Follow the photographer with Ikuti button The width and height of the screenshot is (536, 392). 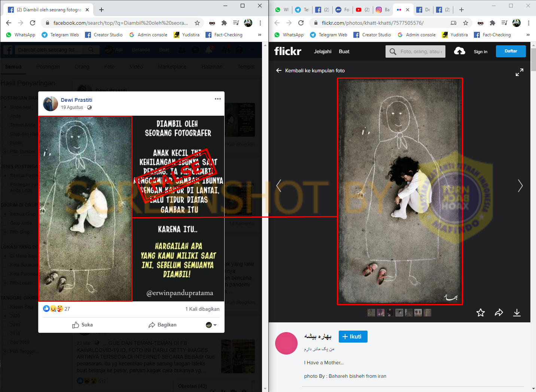tap(353, 337)
